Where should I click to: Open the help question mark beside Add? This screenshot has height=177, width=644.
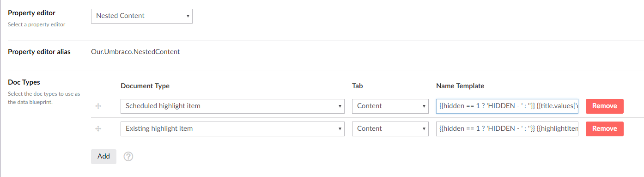click(129, 157)
